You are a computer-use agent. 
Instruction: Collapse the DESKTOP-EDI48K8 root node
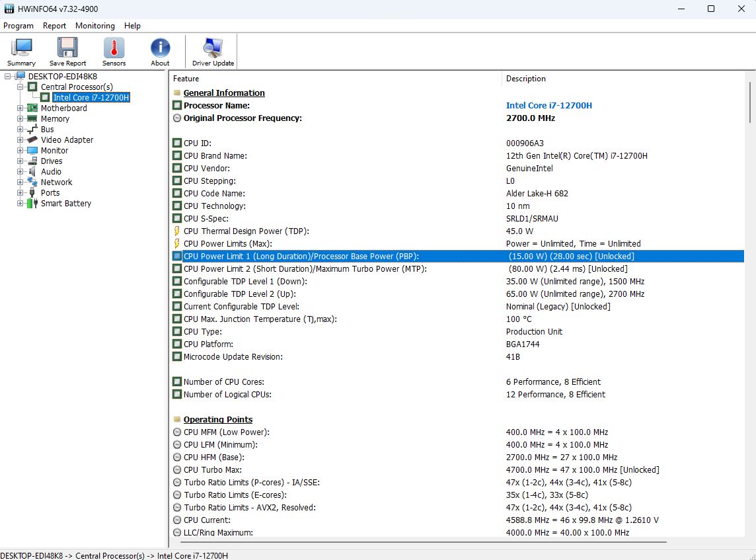tap(8, 76)
